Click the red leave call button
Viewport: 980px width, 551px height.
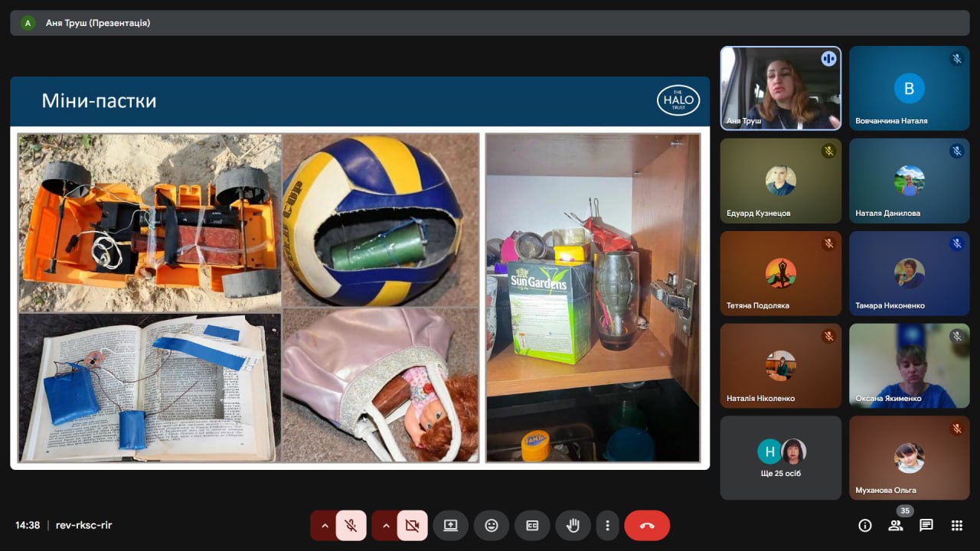point(647,526)
